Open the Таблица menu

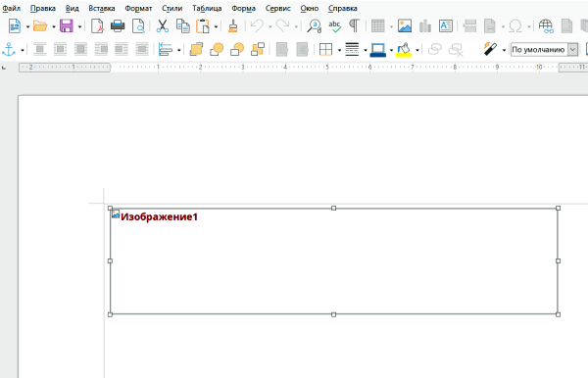tap(207, 8)
